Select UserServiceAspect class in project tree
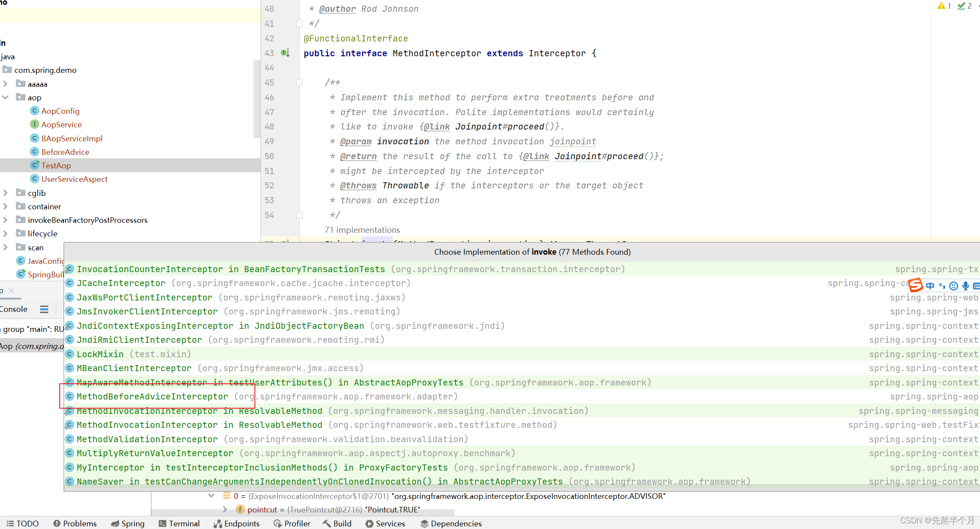 [74, 179]
